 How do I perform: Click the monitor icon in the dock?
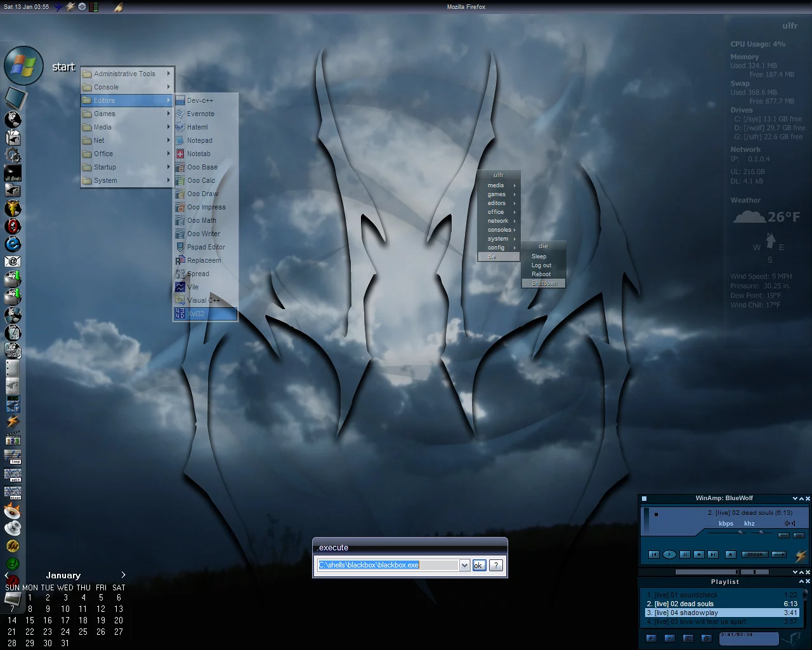[x=15, y=98]
